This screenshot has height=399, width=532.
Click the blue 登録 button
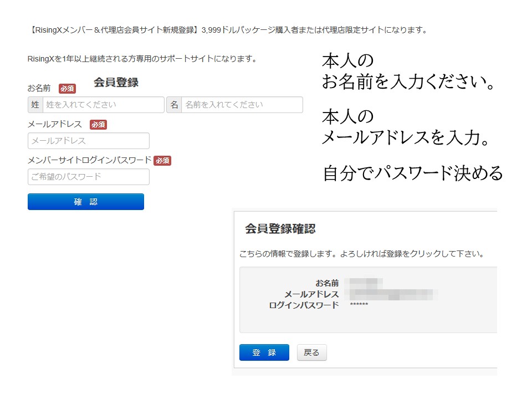pyautogui.click(x=264, y=352)
